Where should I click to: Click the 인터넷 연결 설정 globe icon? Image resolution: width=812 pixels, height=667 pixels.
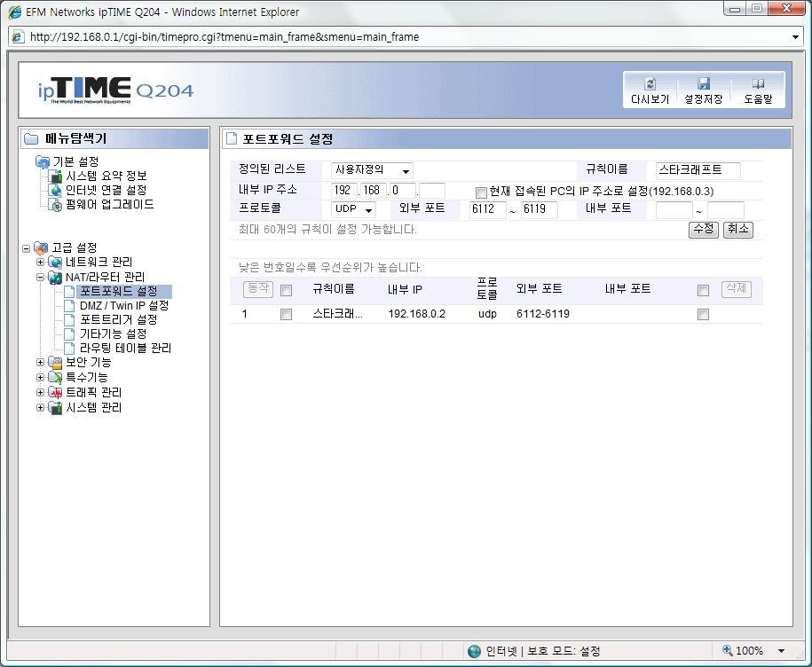pyautogui.click(x=56, y=191)
